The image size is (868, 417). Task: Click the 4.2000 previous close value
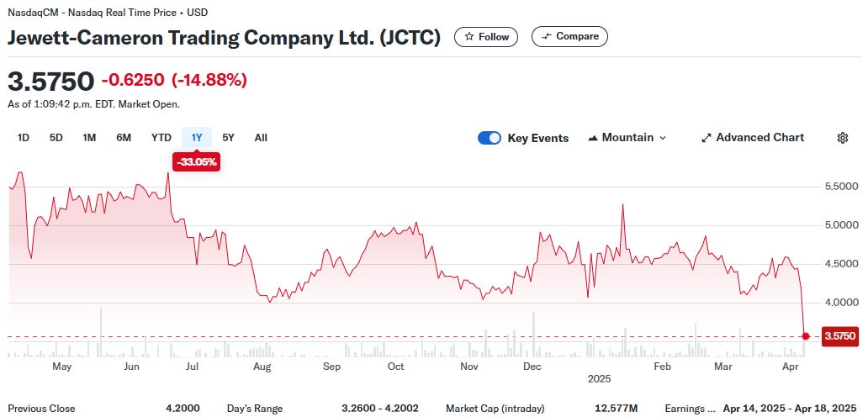pos(183,409)
